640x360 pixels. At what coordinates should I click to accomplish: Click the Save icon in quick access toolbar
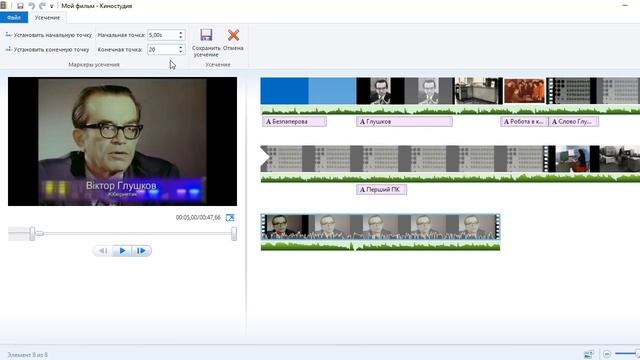click(x=20, y=6)
